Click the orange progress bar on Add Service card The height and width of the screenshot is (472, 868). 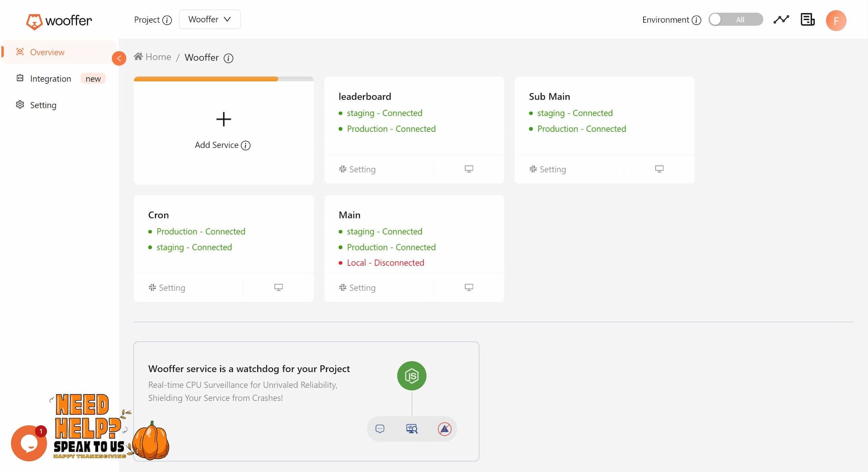(x=206, y=79)
